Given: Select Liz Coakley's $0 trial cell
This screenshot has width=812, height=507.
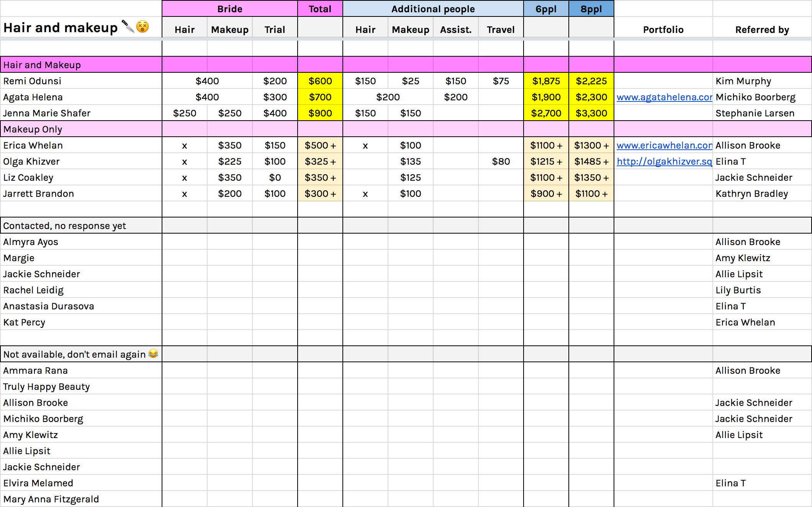Looking at the screenshot, I should pyautogui.click(x=275, y=178).
